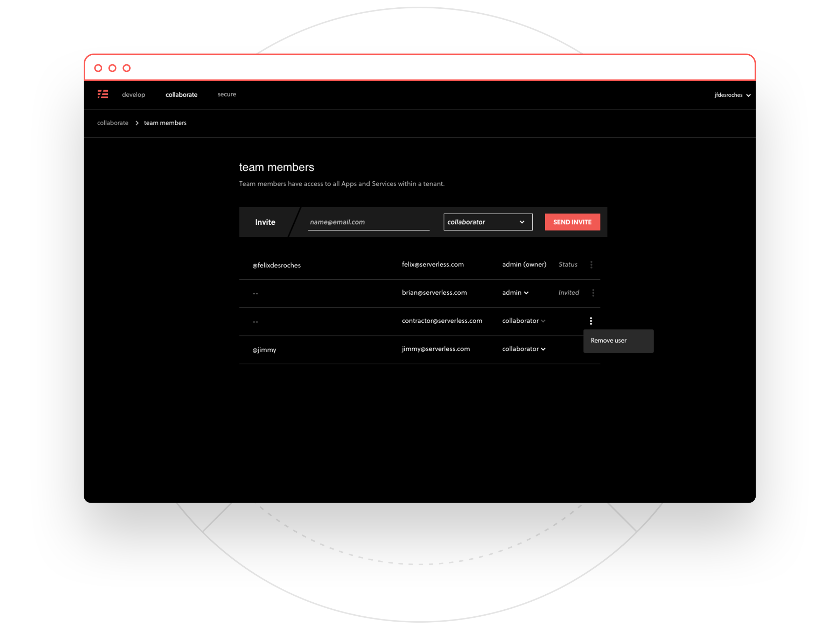Click the third red window circle
The image size is (840, 630).
126,68
